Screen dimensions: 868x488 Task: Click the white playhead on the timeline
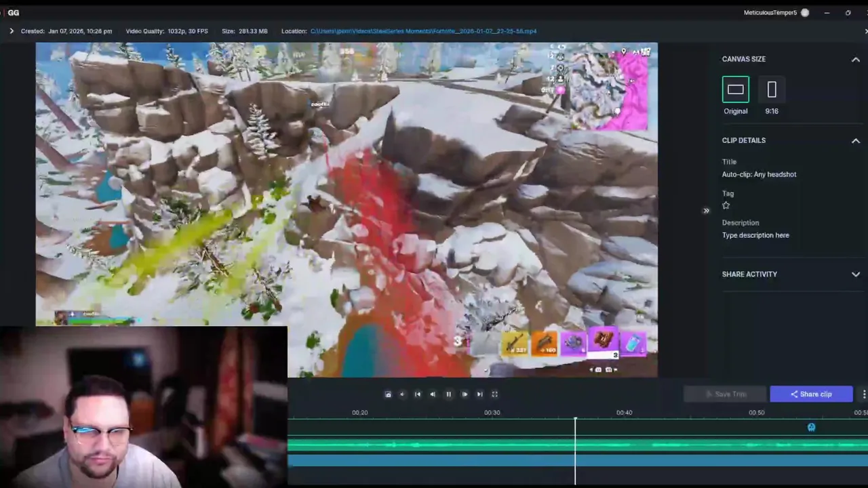click(x=575, y=451)
